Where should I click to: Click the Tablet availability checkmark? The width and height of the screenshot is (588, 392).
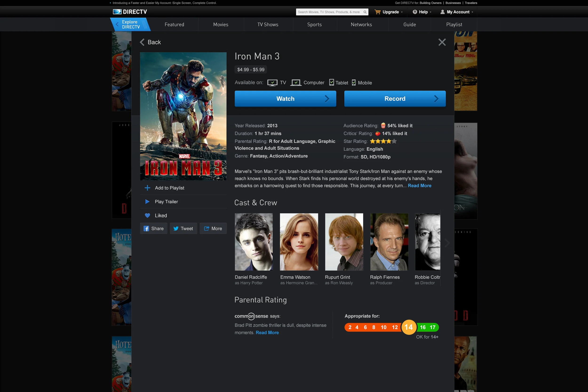[331, 82]
